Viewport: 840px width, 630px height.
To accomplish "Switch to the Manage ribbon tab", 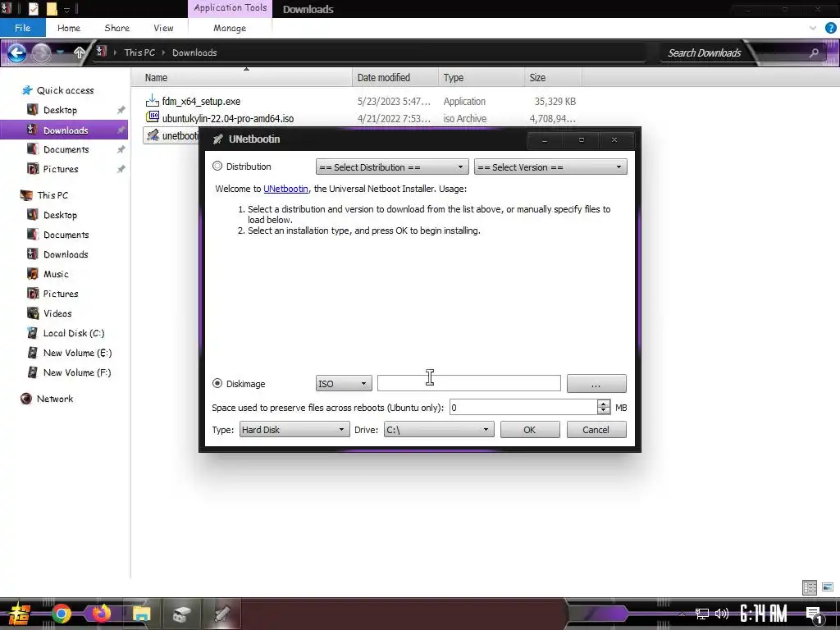I will click(230, 28).
